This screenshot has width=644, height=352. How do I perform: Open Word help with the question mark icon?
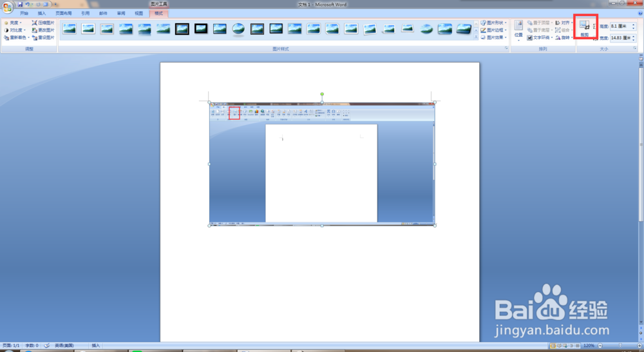640,13
